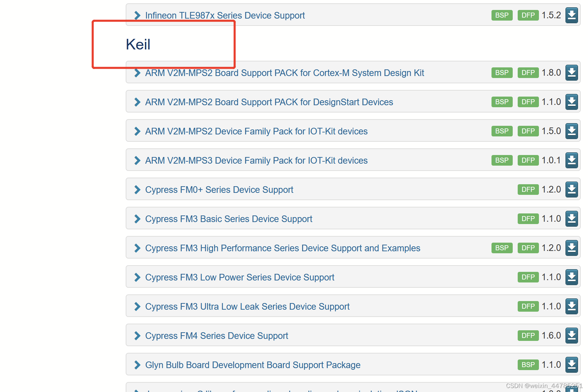
Task: Click the BSP badge on ARM V2M-MPS2 Cortex-M
Action: tap(502, 72)
